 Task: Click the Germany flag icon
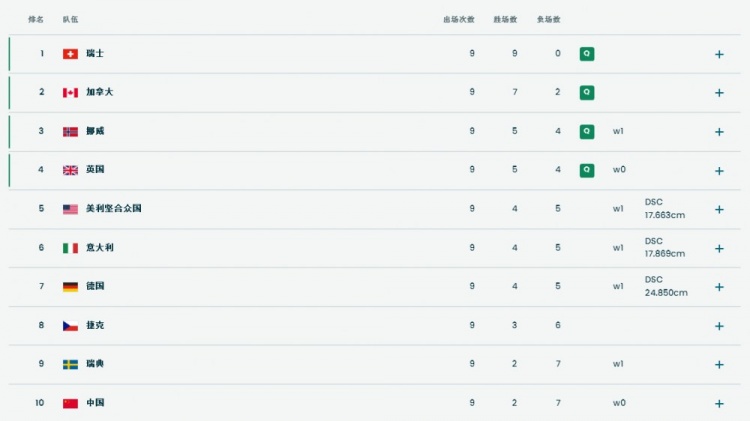tap(70, 287)
